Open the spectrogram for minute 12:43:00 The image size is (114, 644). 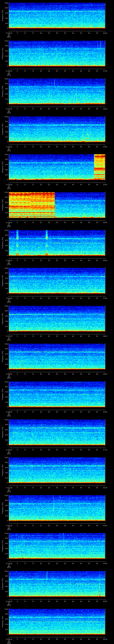[57, 546]
